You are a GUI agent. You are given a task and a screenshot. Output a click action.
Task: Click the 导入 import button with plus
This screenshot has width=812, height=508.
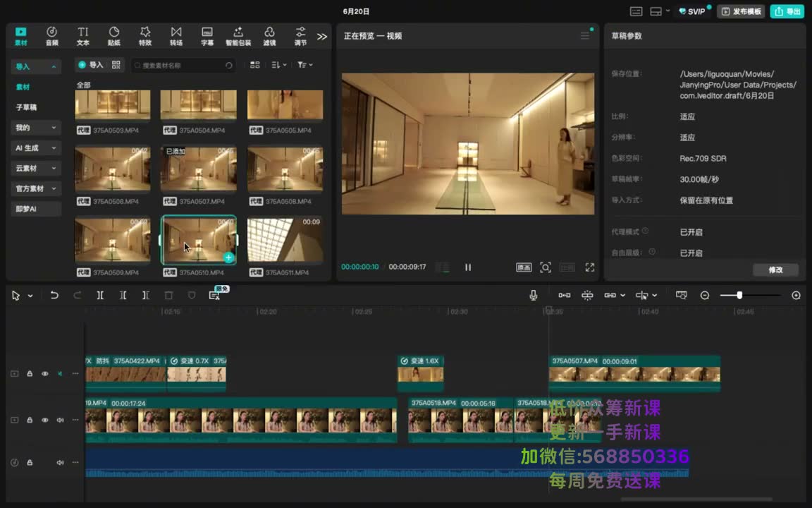coord(91,65)
